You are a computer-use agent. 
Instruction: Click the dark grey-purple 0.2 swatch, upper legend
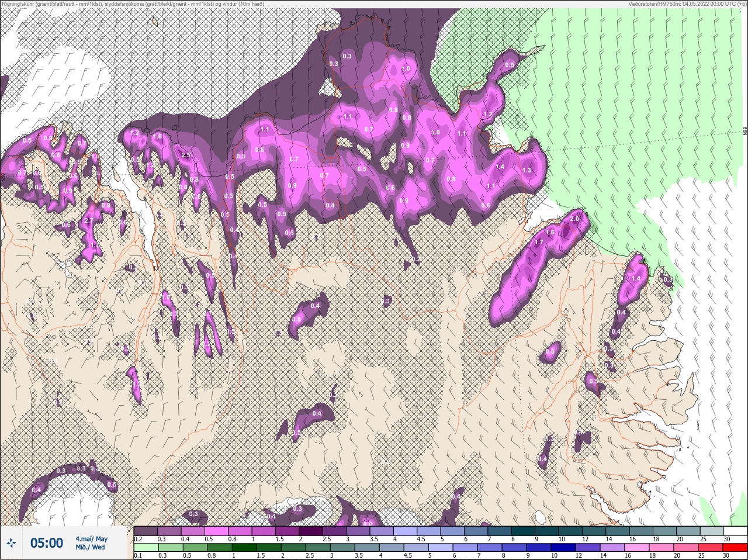click(x=146, y=531)
